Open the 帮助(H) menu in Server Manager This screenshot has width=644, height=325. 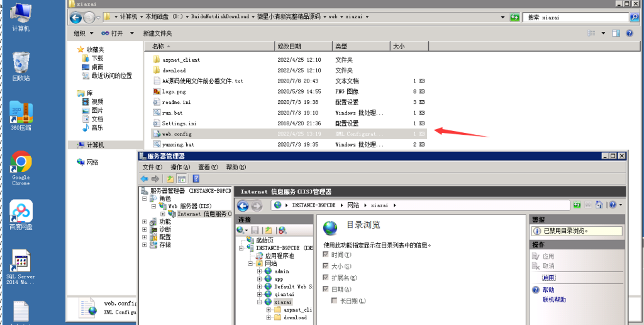tap(236, 167)
